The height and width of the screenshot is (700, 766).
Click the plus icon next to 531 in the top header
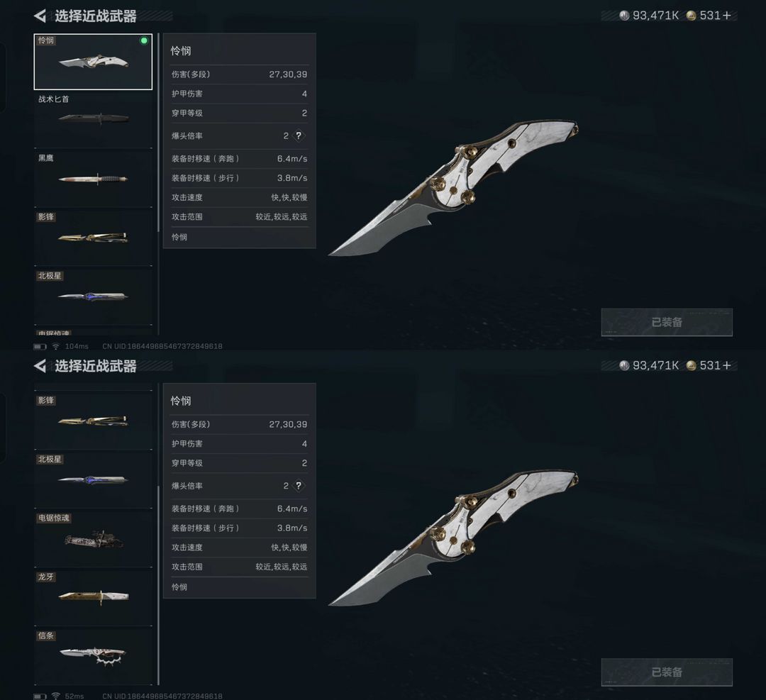pos(727,16)
